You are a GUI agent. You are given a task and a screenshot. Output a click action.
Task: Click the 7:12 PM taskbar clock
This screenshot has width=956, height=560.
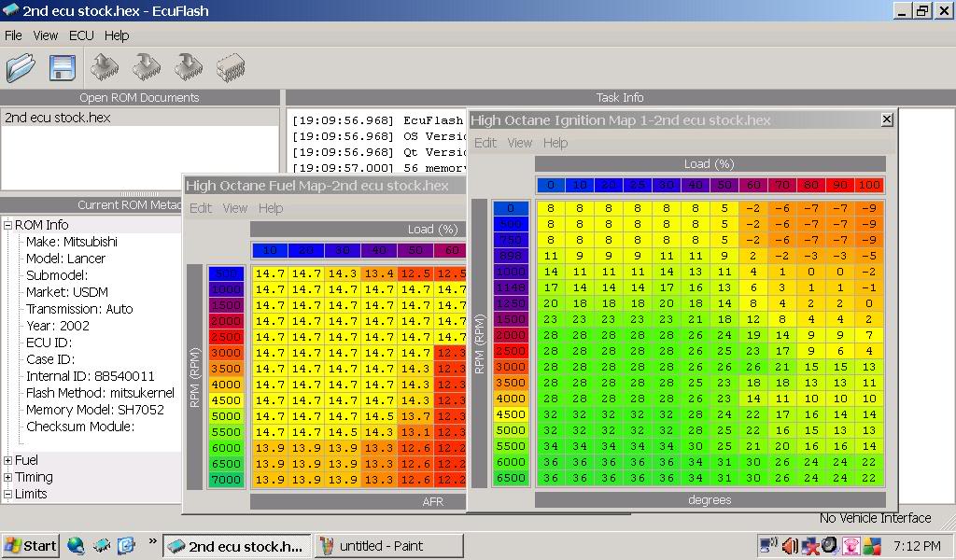pyautogui.click(x=917, y=546)
